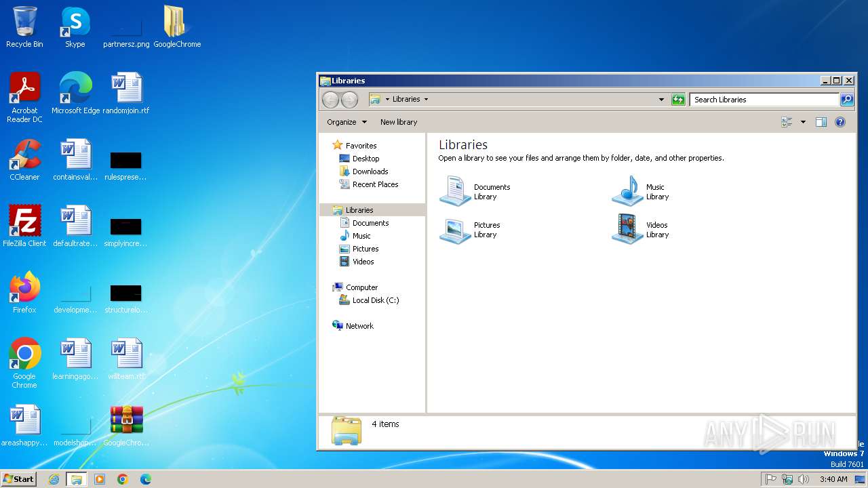Open the Libraries breadcrumb arrow

pos(426,99)
